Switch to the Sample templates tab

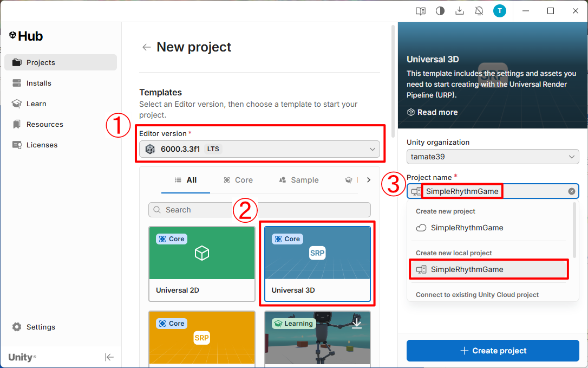[x=298, y=180]
